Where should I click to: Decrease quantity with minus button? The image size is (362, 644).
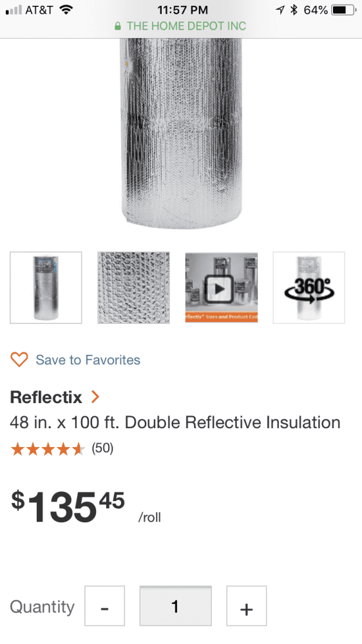105,606
